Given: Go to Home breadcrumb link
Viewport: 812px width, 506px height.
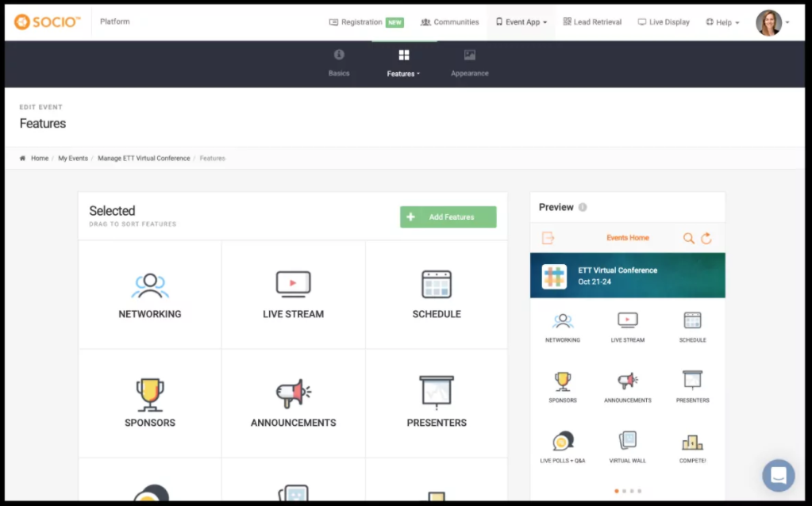Looking at the screenshot, I should 40,159.
